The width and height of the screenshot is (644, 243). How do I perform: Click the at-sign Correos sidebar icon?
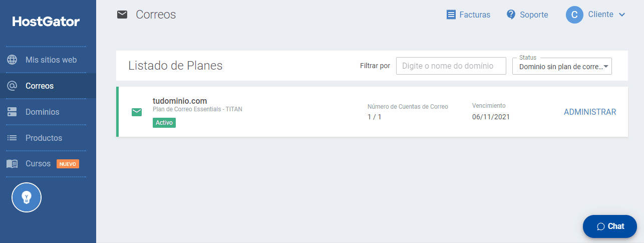[12, 86]
